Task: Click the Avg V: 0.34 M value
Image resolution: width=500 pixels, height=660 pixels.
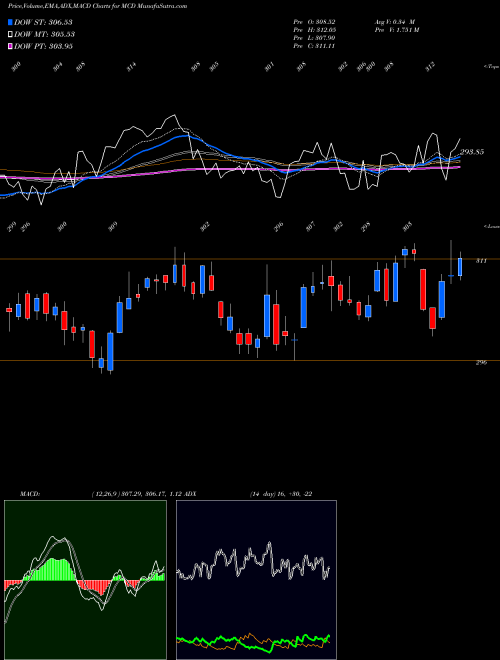Action: click(396, 22)
